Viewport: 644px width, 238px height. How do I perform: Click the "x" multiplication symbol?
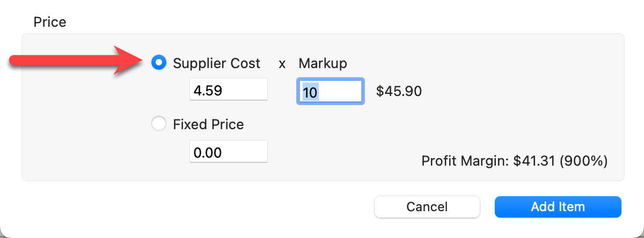click(x=282, y=64)
